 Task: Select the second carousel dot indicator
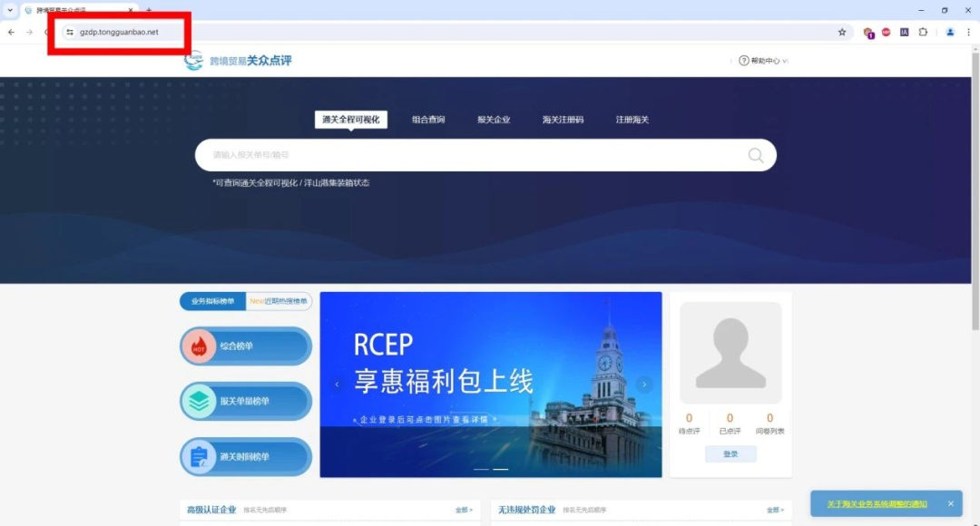pos(502,470)
